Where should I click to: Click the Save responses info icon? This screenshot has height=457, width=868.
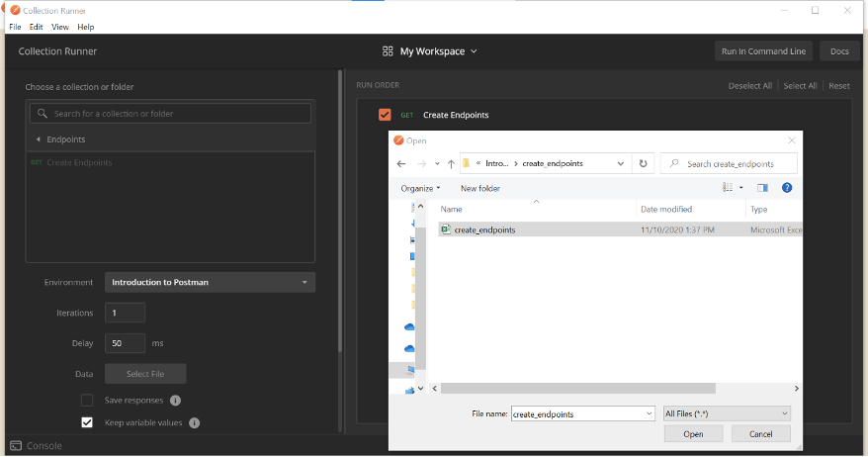click(175, 401)
